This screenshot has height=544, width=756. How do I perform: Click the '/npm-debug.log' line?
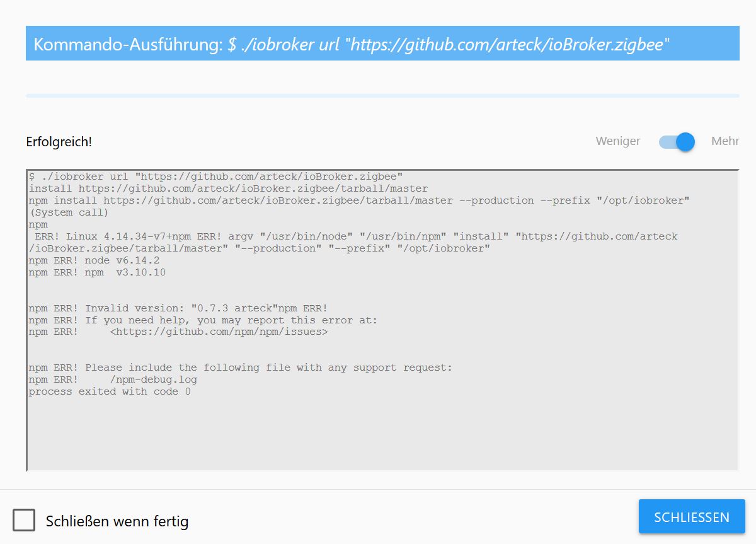click(x=113, y=379)
